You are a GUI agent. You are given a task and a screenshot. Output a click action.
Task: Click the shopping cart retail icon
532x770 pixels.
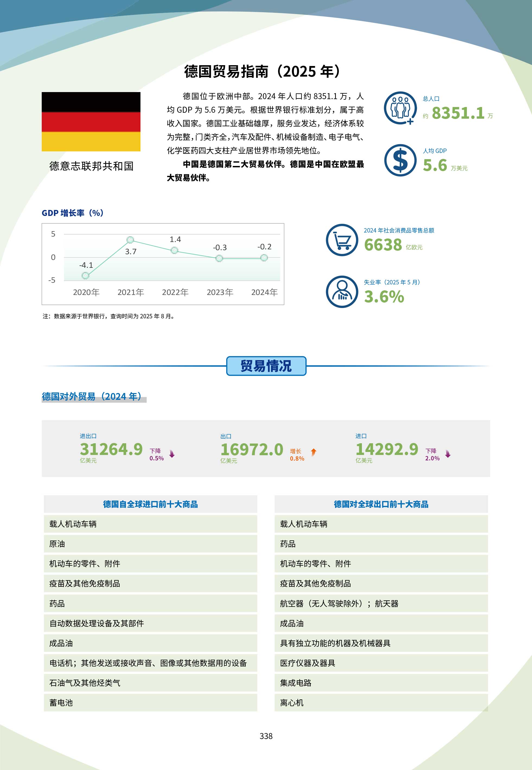(x=342, y=240)
